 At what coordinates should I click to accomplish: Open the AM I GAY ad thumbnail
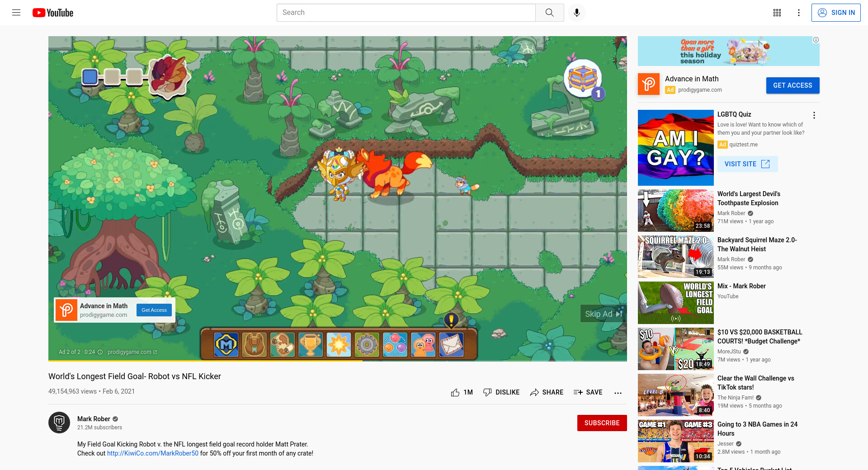pyautogui.click(x=676, y=148)
